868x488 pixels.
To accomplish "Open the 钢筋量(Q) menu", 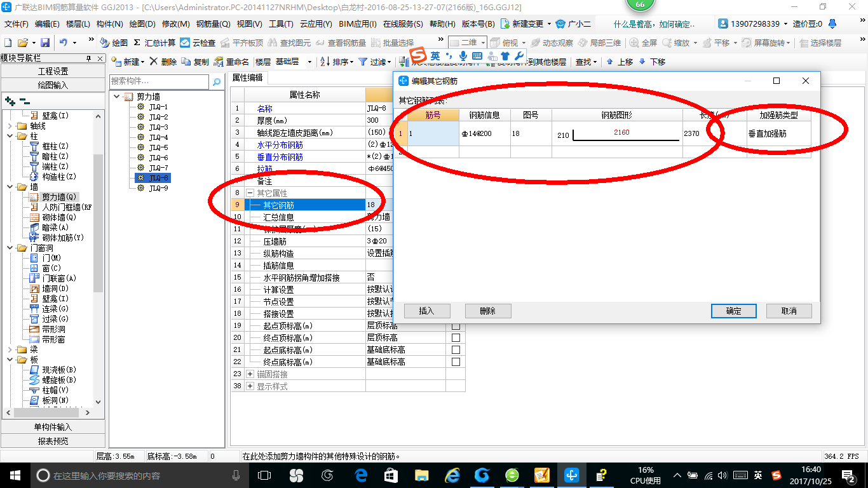I will pos(214,24).
